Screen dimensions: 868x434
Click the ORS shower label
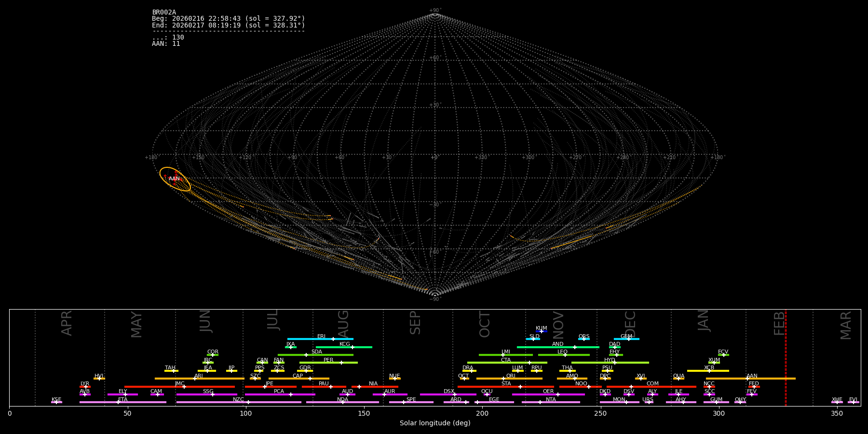(x=584, y=337)
